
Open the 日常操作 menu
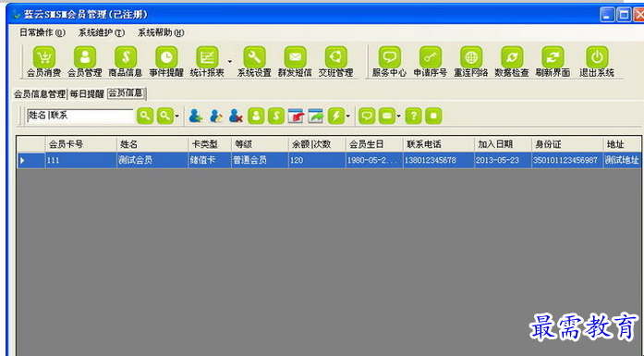[x=43, y=32]
